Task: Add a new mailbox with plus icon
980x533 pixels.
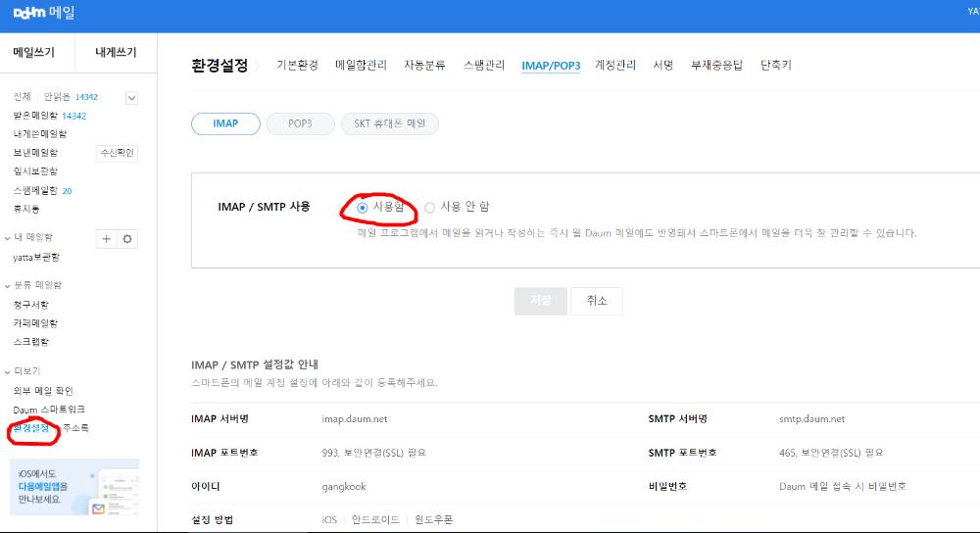Action: [106, 239]
